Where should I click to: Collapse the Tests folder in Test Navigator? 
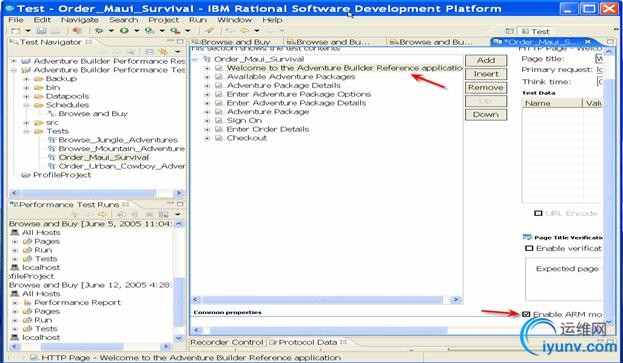point(26,131)
